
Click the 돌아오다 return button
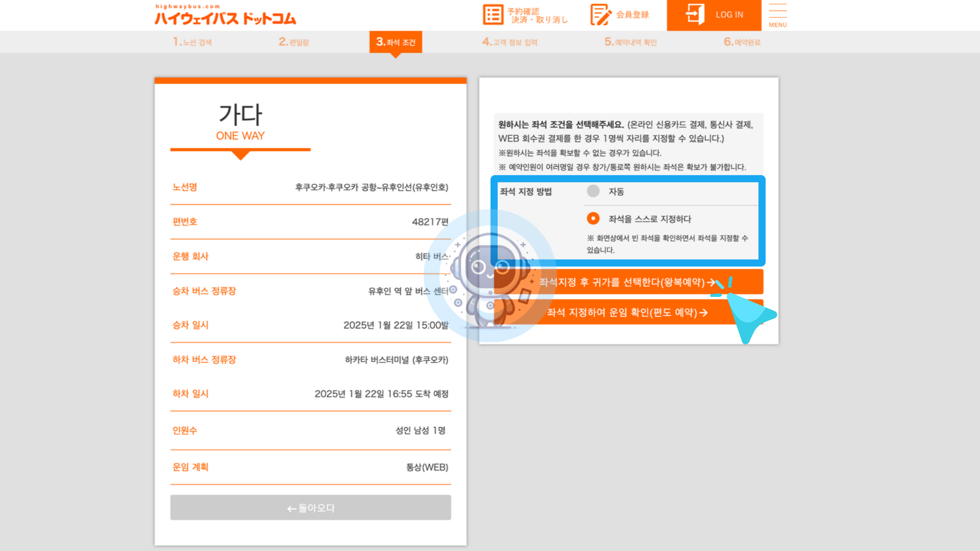(x=310, y=508)
